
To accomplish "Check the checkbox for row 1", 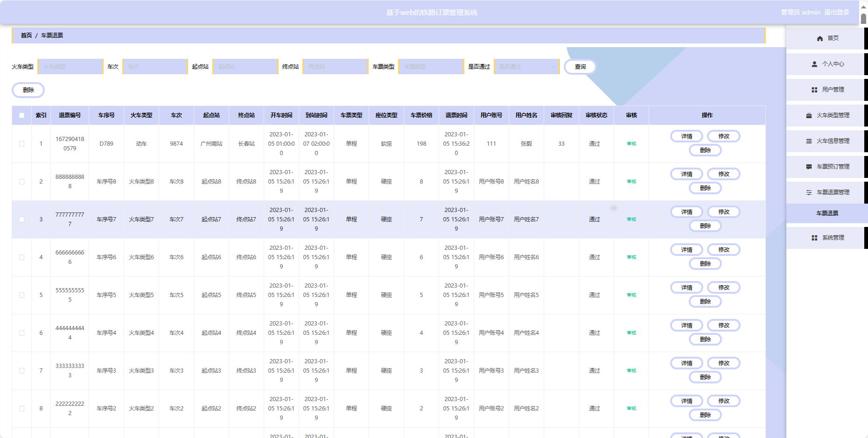I will tap(21, 144).
